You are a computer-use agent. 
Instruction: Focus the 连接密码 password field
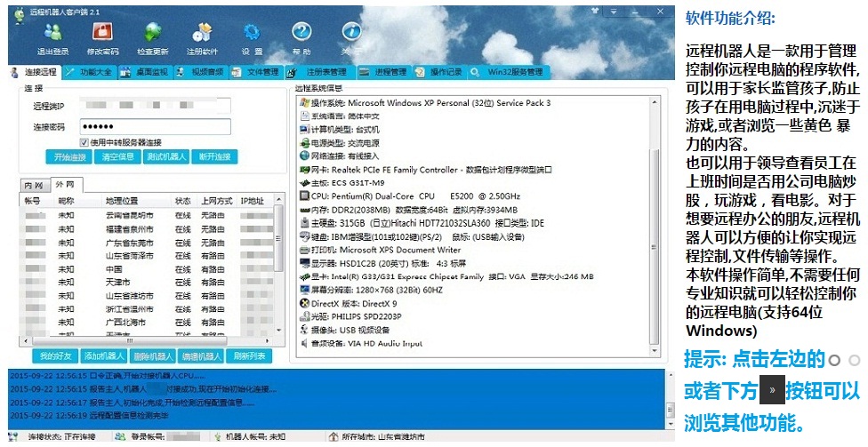click(155, 127)
